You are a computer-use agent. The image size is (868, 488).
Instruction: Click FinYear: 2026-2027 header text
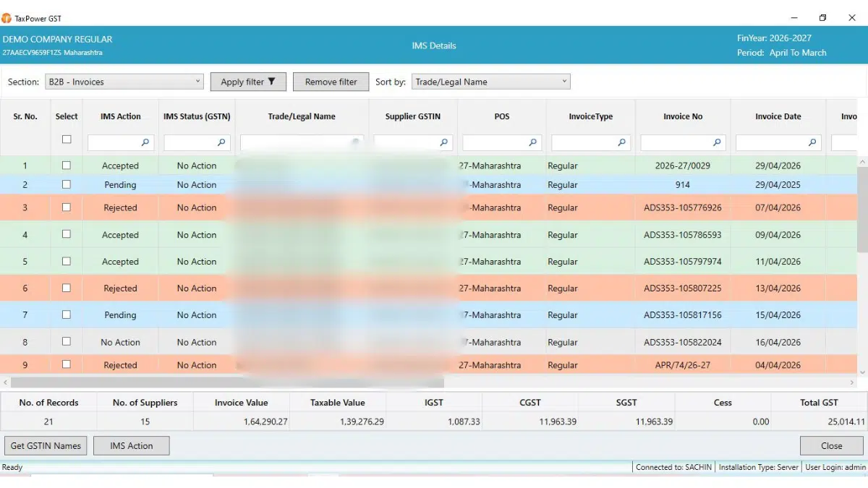[x=774, y=38]
